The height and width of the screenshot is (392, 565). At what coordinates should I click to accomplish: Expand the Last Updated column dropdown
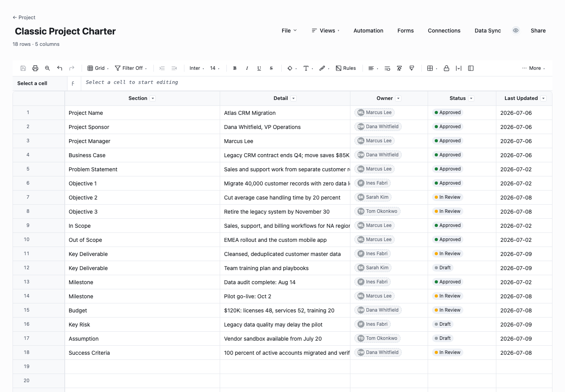(x=543, y=98)
